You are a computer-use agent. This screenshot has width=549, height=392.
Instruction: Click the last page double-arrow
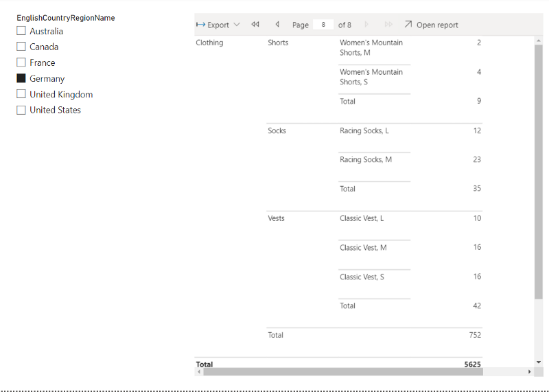(388, 25)
